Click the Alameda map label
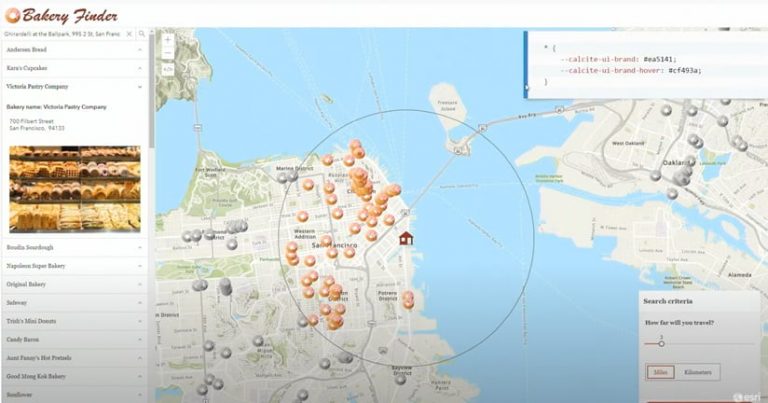The height and width of the screenshot is (403, 768). point(740,275)
